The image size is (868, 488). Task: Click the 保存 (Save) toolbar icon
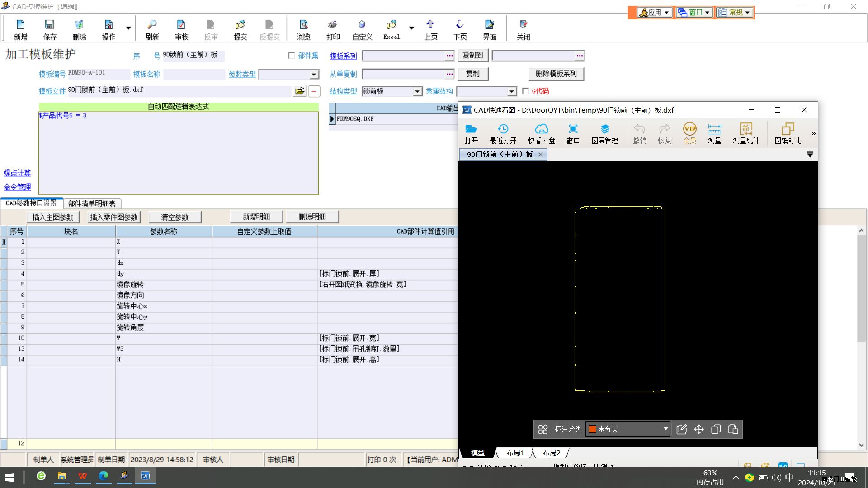[50, 30]
